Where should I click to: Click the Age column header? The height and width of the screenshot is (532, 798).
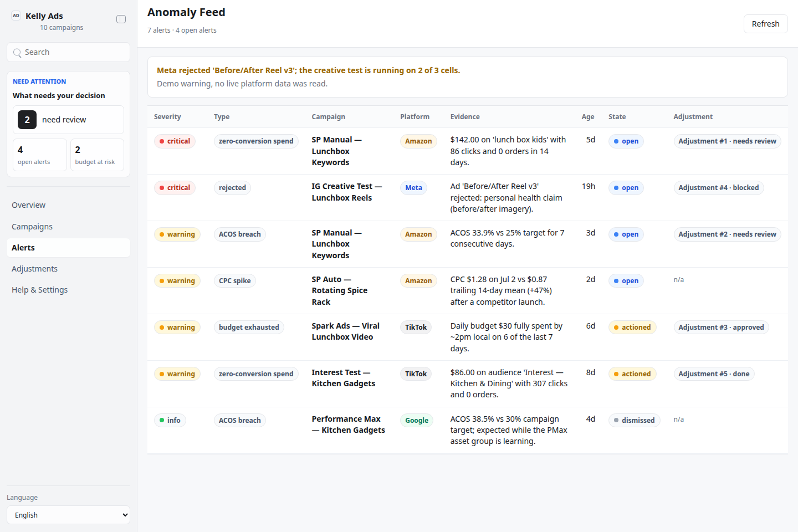click(x=588, y=117)
